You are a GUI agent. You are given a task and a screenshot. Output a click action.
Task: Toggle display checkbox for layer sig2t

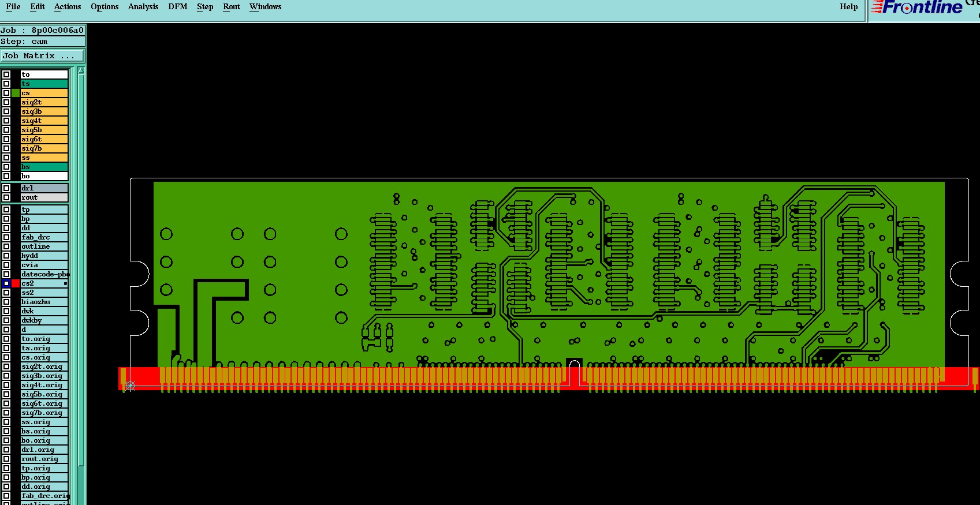(6, 102)
